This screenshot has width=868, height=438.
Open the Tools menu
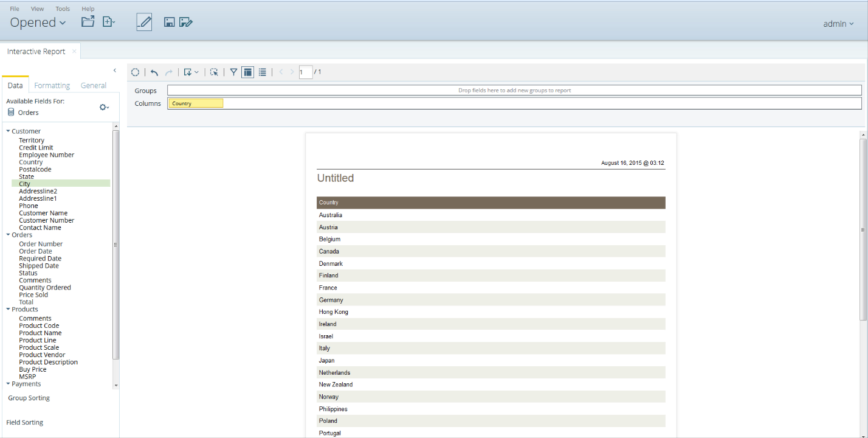click(x=63, y=9)
